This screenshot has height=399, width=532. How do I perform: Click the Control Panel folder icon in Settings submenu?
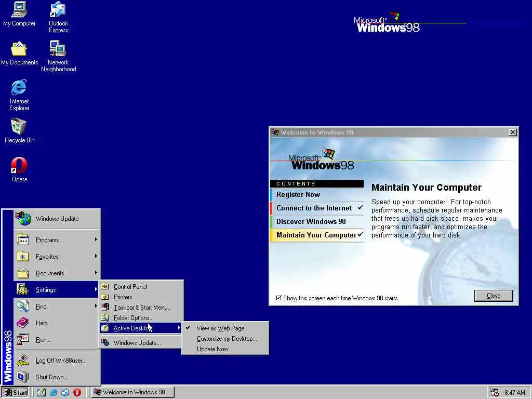point(105,287)
